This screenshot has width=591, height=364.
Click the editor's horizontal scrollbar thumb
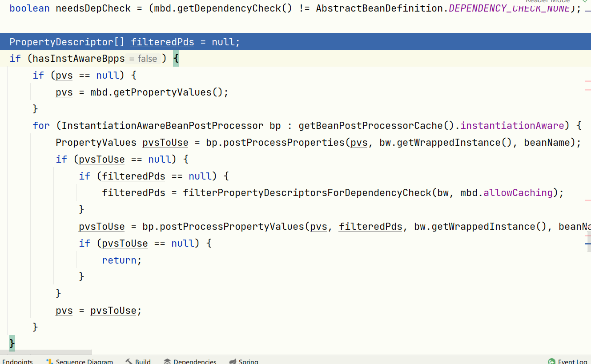coord(46,352)
